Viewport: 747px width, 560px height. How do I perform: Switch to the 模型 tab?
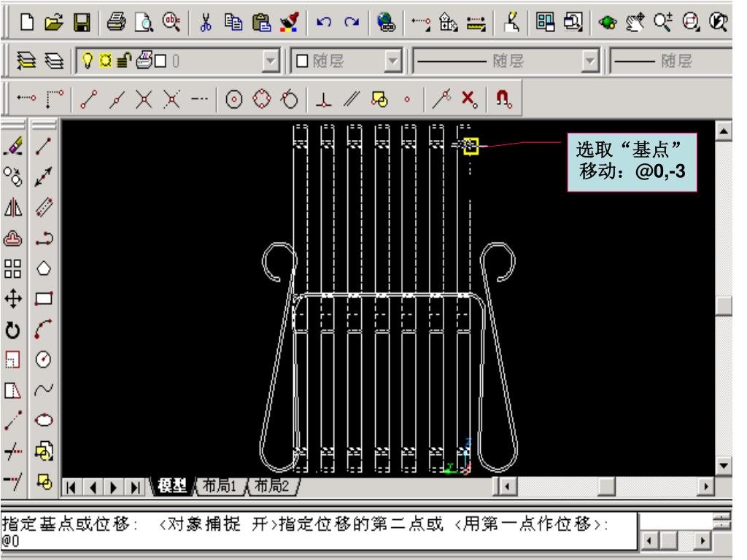[x=172, y=486]
